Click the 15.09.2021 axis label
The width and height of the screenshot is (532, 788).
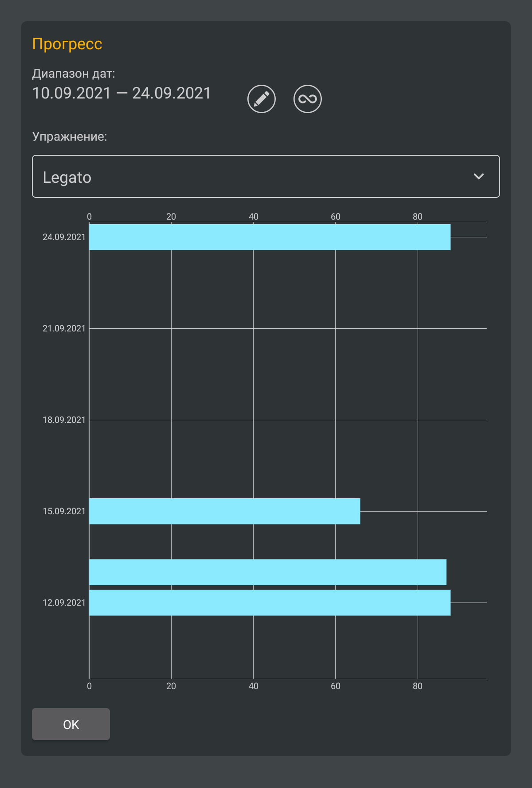tap(64, 511)
